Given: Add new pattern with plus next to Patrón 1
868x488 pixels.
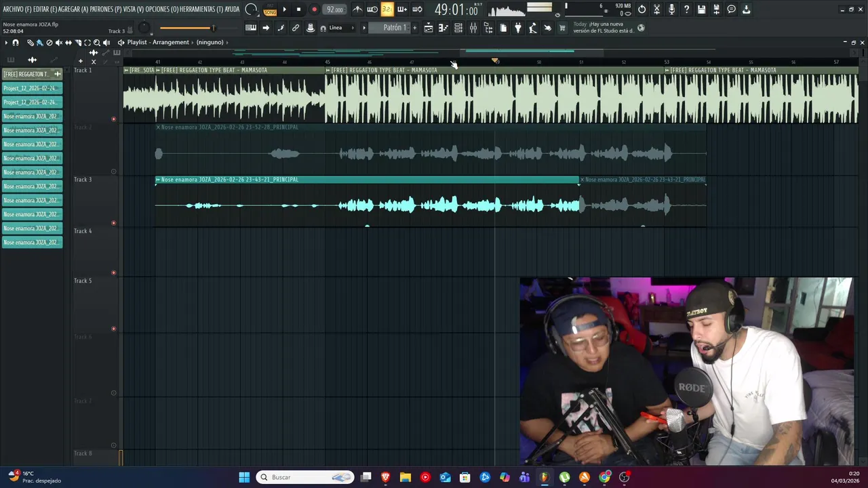Looking at the screenshot, I should coord(415,28).
